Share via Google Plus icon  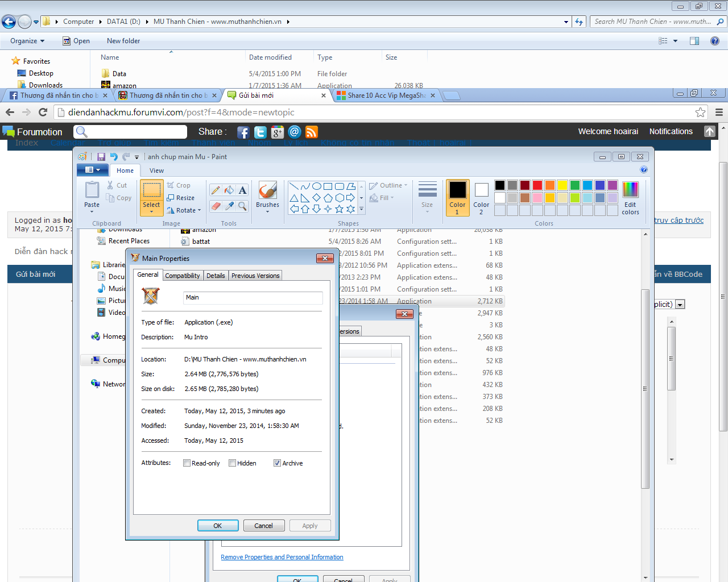[278, 132]
